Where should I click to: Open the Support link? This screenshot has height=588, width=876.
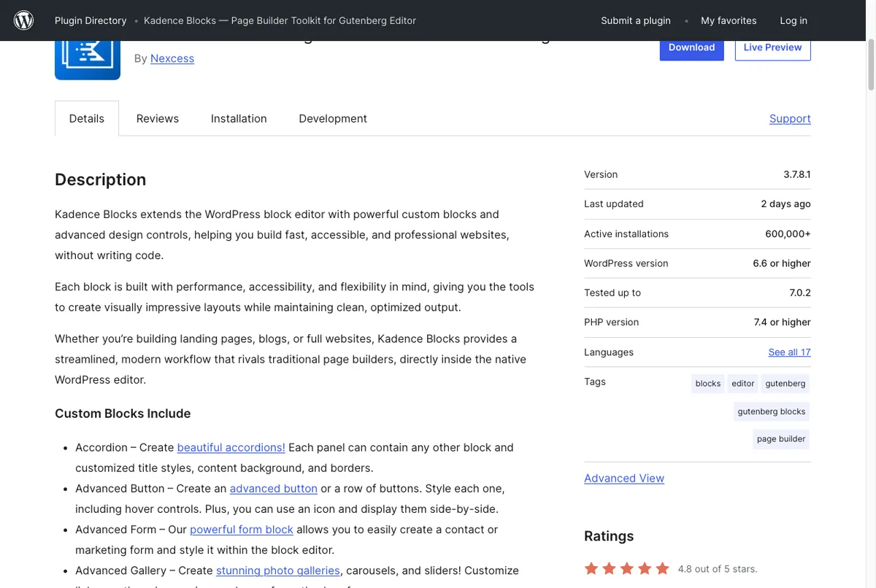tap(790, 118)
